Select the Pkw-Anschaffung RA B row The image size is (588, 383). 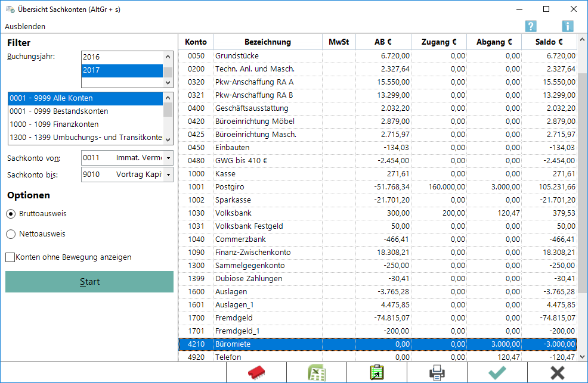[x=377, y=95]
